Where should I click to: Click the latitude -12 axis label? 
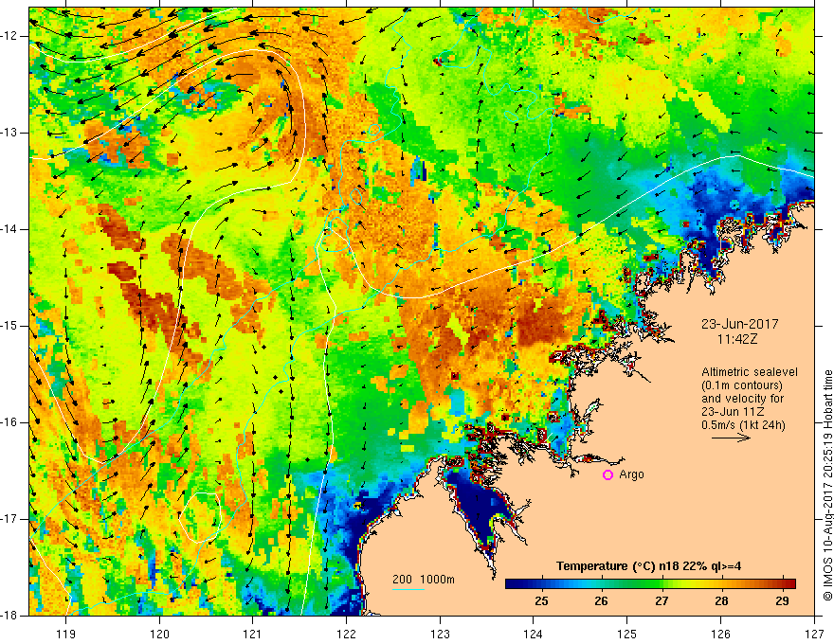coord(9,36)
